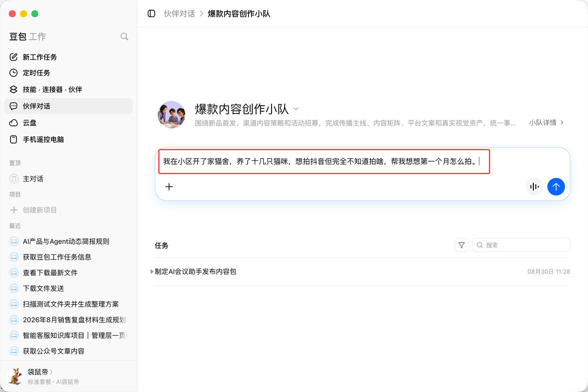Click the 08月30日 11:28 timestamp
Screen dimensions: 588x392
click(548, 272)
